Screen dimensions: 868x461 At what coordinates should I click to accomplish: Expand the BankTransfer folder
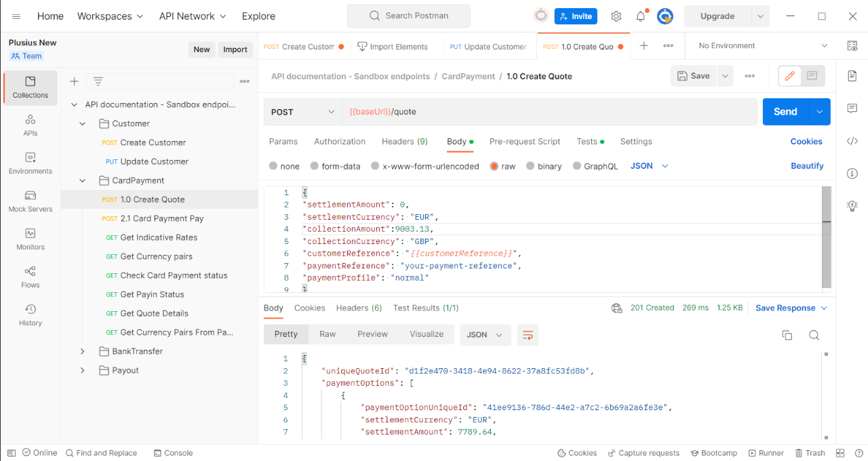coord(83,351)
